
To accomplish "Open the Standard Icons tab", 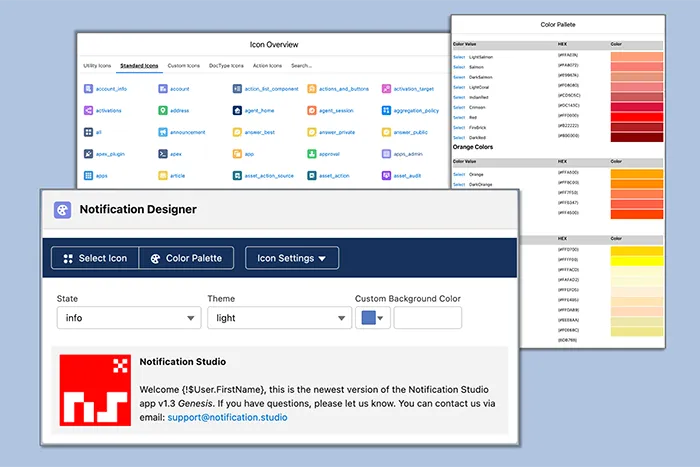I will pyautogui.click(x=139, y=66).
